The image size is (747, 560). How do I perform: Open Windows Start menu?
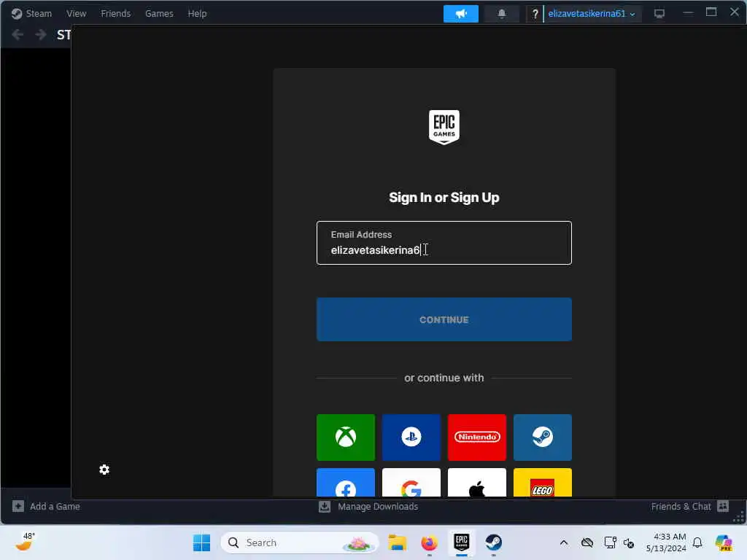click(x=201, y=542)
